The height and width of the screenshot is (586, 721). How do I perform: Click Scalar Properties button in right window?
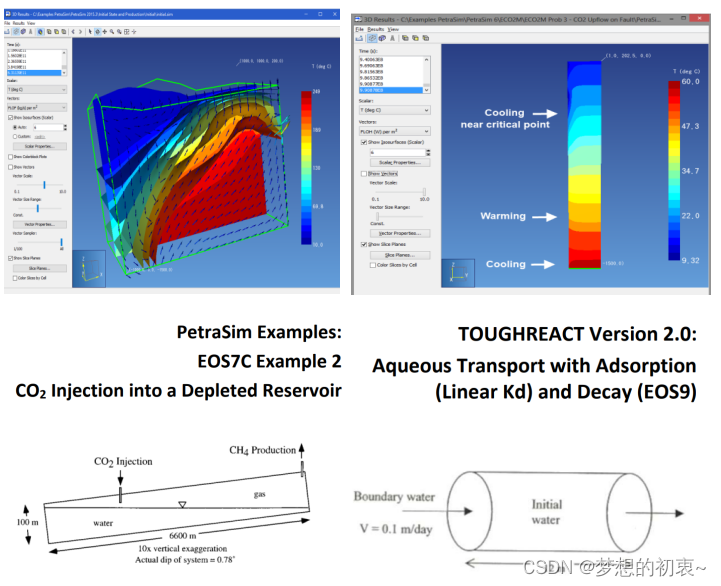point(400,162)
